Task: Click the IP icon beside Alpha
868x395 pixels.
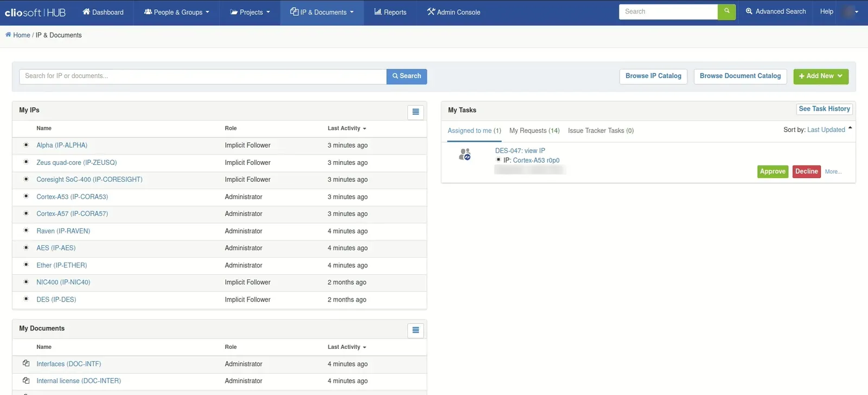Action: tap(26, 145)
